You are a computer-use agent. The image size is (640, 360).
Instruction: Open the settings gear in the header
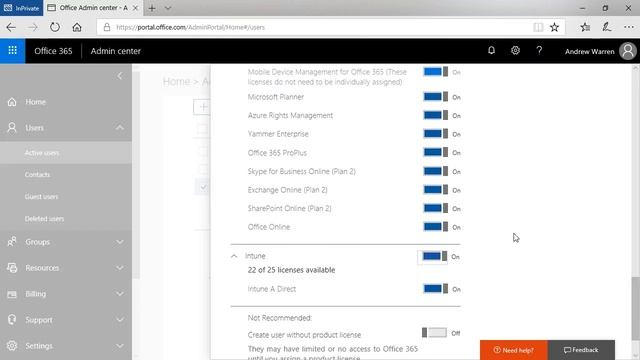coord(515,50)
